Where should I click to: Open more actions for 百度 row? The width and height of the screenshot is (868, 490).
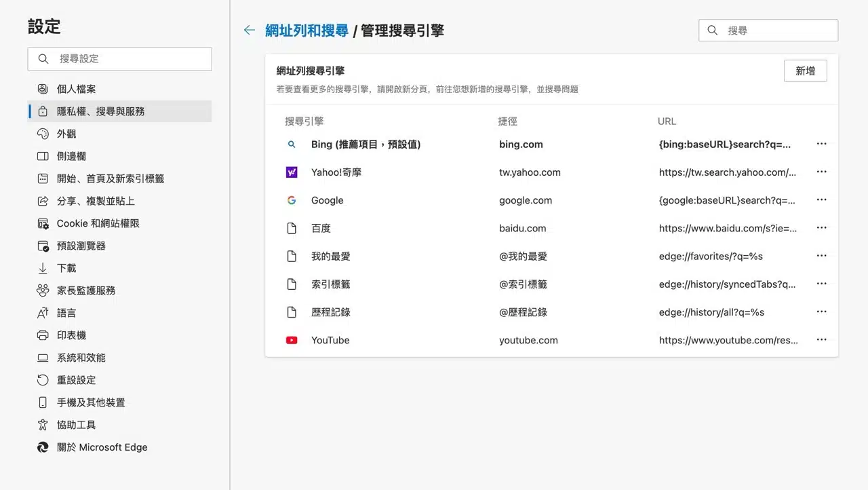821,228
